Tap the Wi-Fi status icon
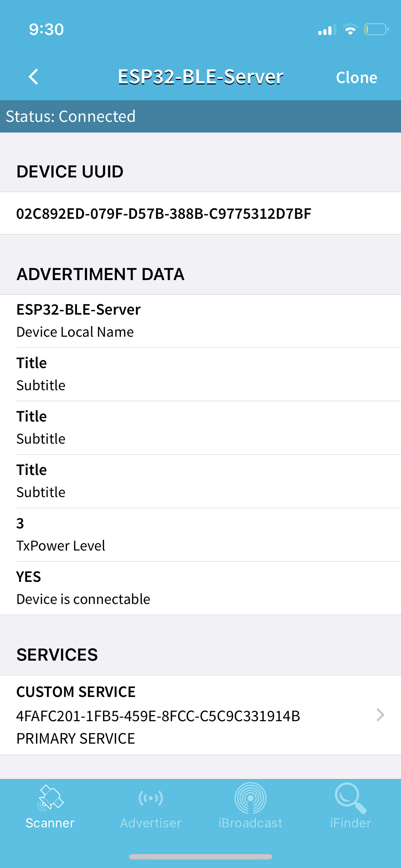 (350, 30)
